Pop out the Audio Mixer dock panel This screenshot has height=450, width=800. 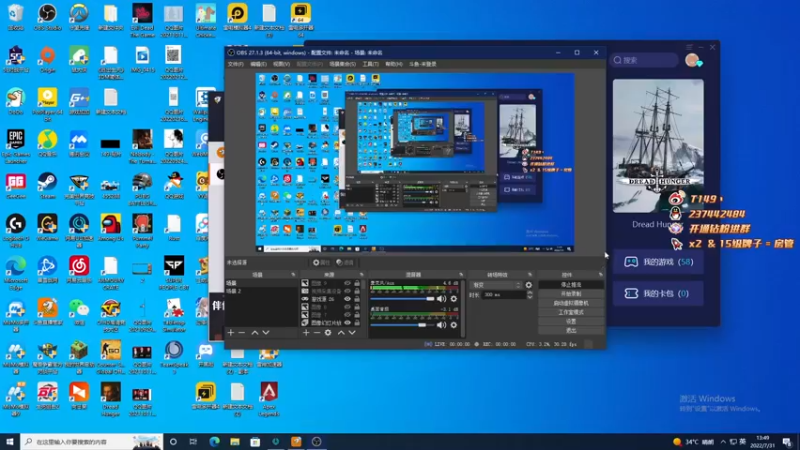point(461,274)
